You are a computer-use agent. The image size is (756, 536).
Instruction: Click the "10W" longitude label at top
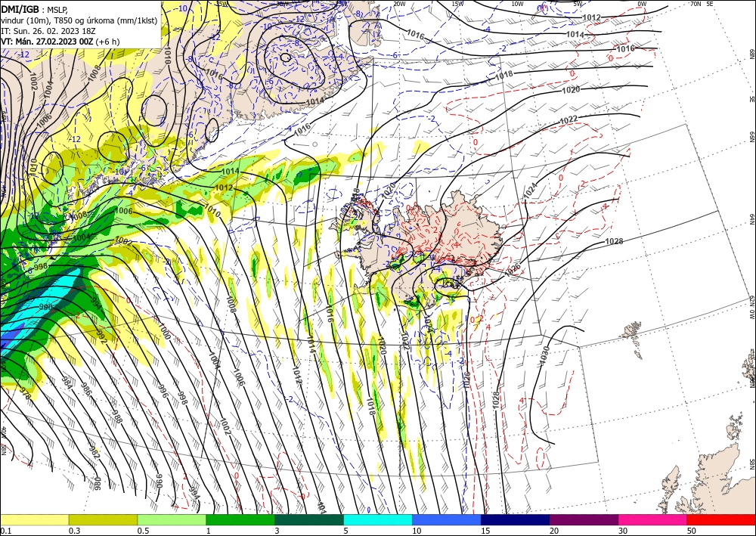coord(517,4)
